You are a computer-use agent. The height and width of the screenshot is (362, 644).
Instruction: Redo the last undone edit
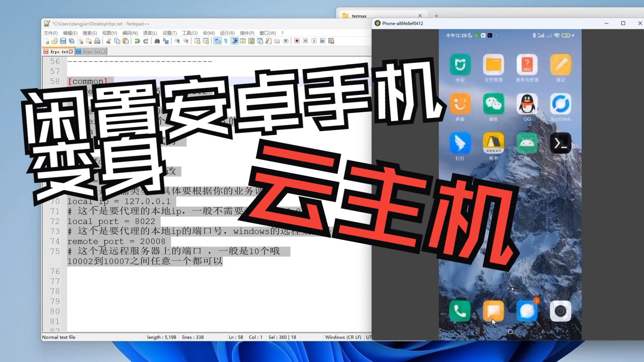pos(146,41)
